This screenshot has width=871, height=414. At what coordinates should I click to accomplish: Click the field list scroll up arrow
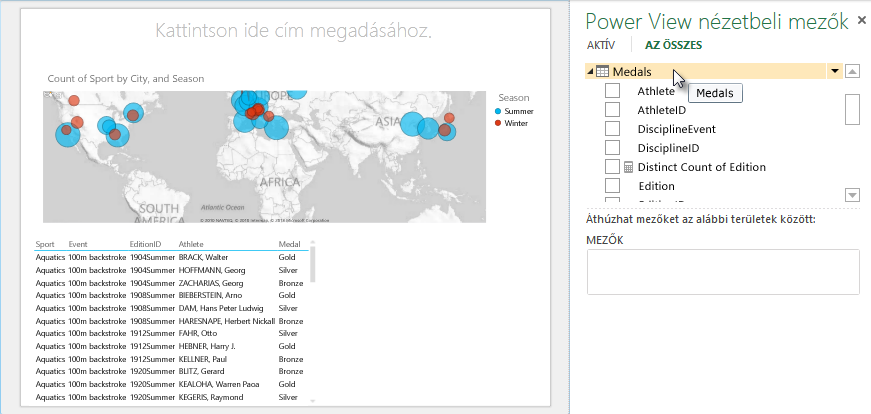click(x=852, y=71)
